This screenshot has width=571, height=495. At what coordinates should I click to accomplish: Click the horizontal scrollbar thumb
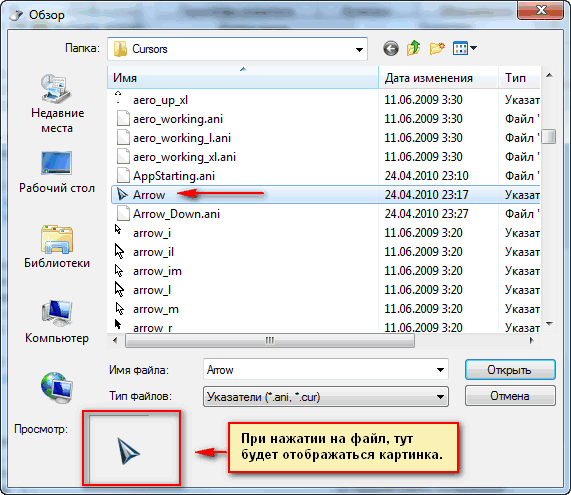click(270, 341)
